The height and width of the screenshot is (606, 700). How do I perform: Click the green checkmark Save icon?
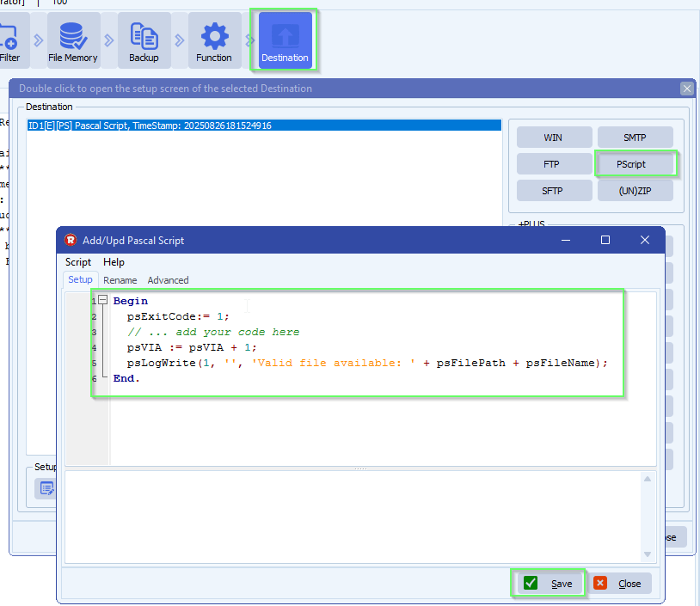[531, 583]
